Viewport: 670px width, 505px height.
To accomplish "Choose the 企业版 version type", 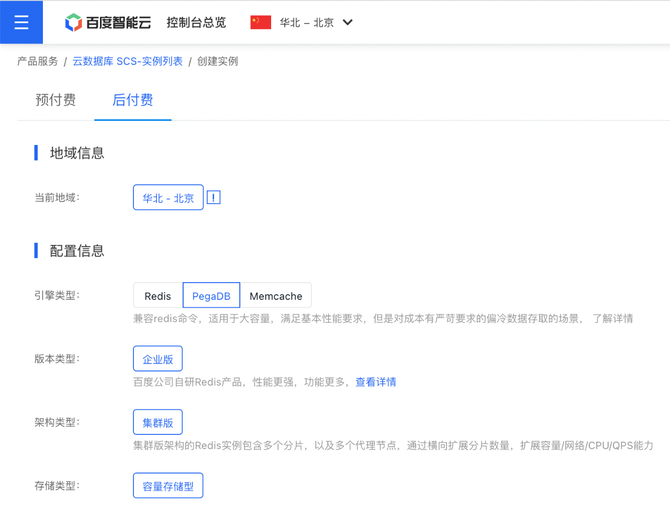I will coord(158,359).
